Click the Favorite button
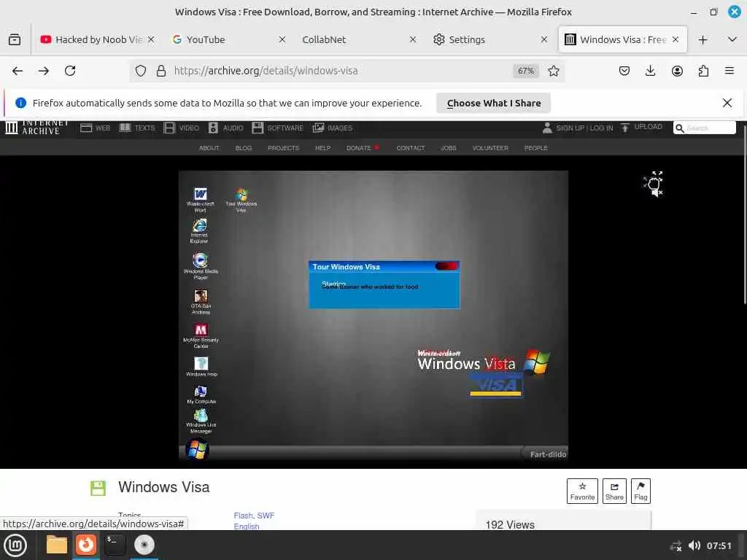Viewport: 747px width, 560px height. click(x=582, y=491)
